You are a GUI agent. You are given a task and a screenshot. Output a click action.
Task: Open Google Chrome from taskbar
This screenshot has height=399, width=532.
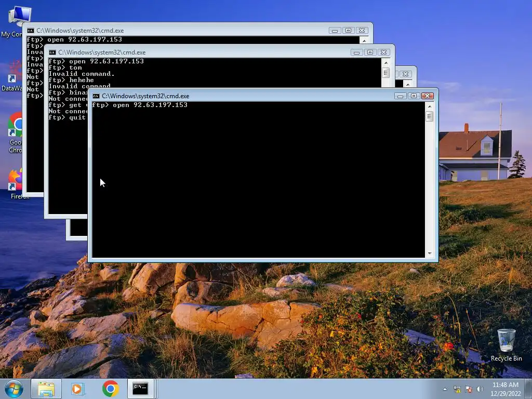point(110,389)
